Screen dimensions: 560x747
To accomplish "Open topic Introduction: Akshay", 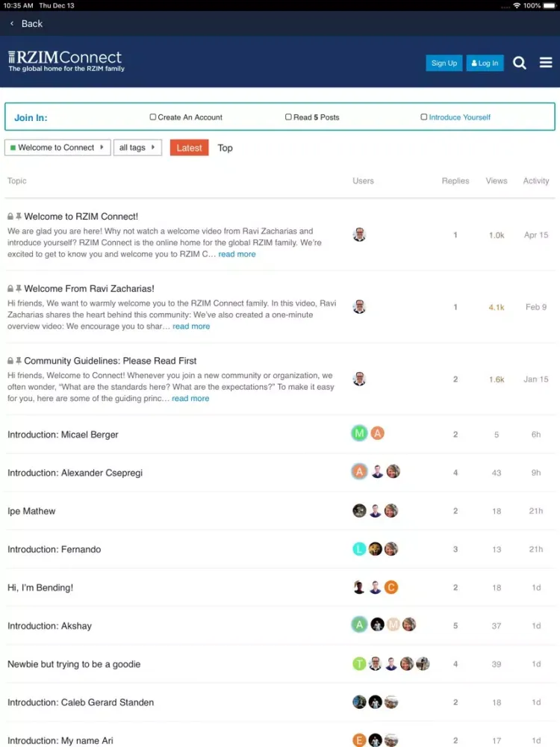I will tap(49, 626).
